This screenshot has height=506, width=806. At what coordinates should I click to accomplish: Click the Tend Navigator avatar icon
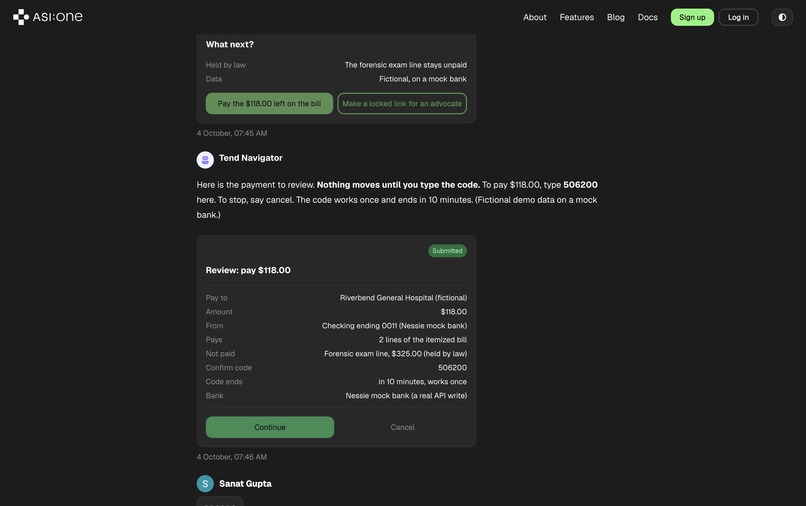point(205,160)
